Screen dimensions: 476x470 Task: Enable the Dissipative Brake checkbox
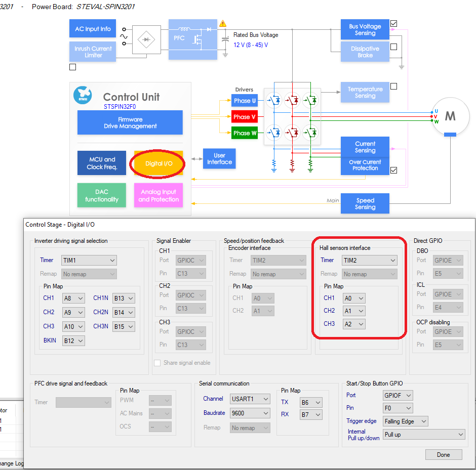(394, 47)
